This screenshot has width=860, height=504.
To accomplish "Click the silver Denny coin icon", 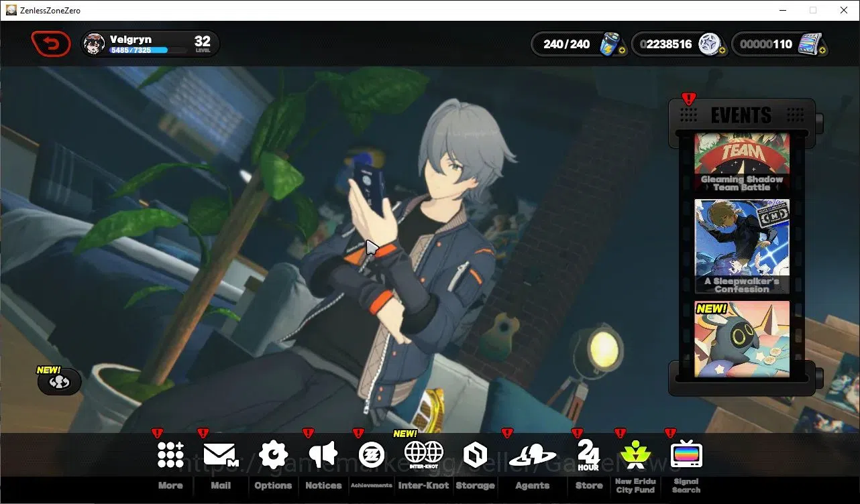I will point(709,44).
